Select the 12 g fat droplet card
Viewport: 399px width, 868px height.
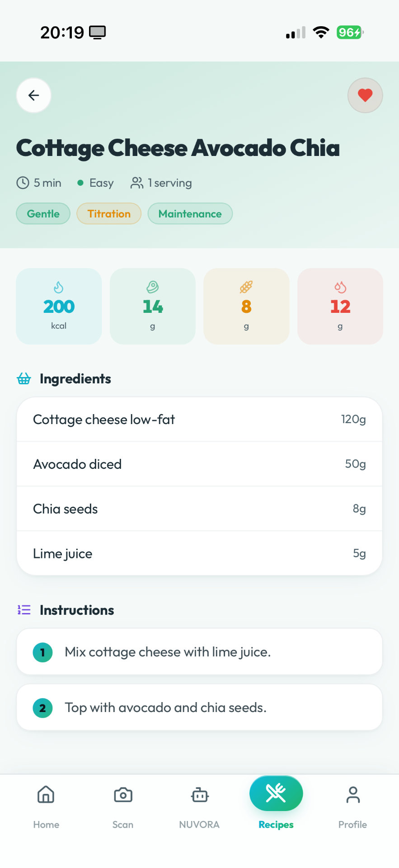[340, 306]
